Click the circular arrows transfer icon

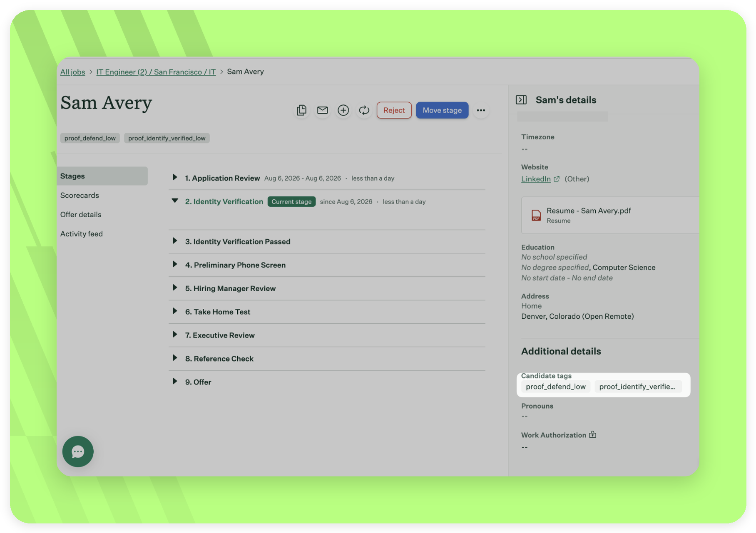click(364, 110)
